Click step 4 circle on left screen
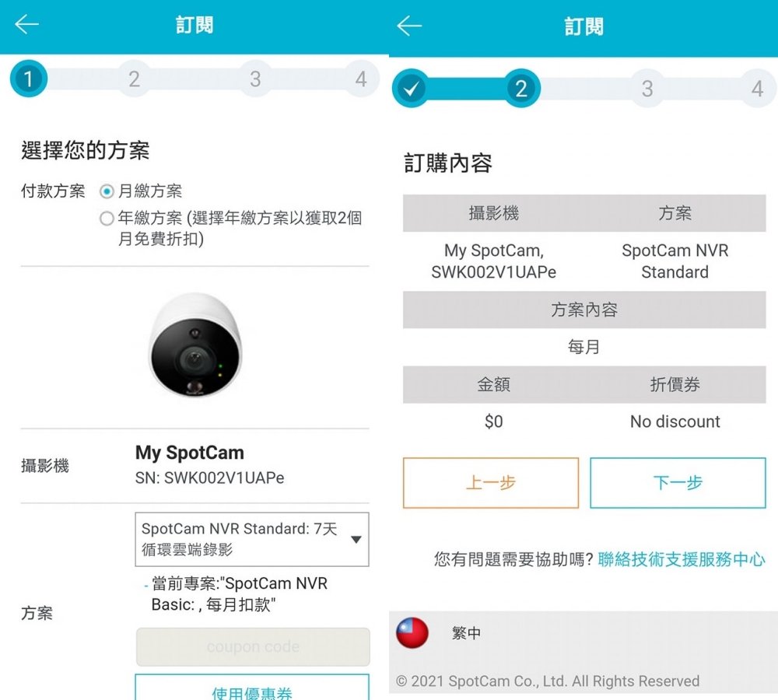778x700 pixels. 361,79
